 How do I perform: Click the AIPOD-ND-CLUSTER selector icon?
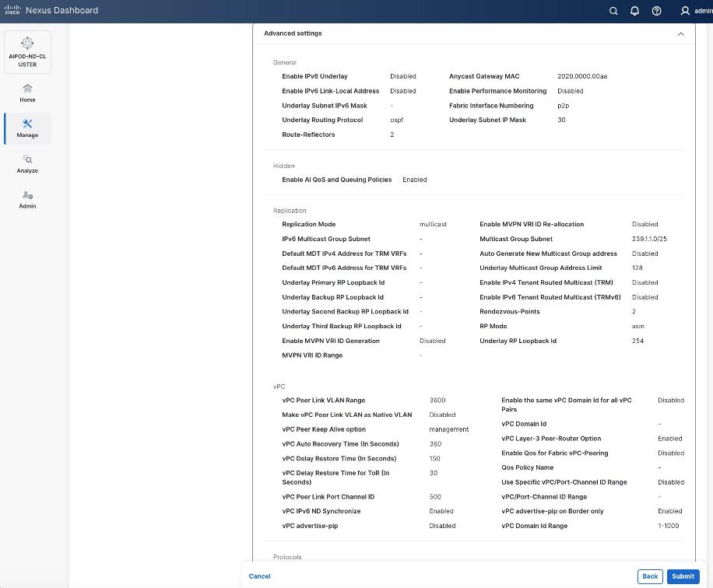coord(27,43)
